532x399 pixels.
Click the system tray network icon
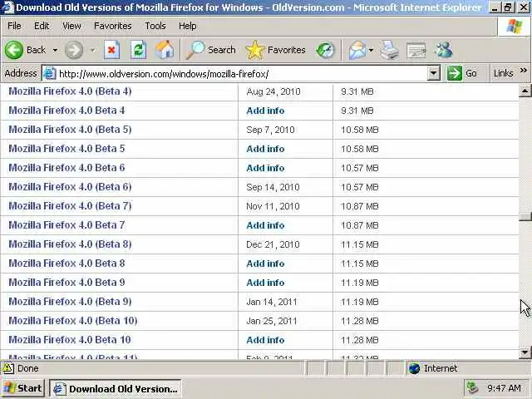(472, 388)
